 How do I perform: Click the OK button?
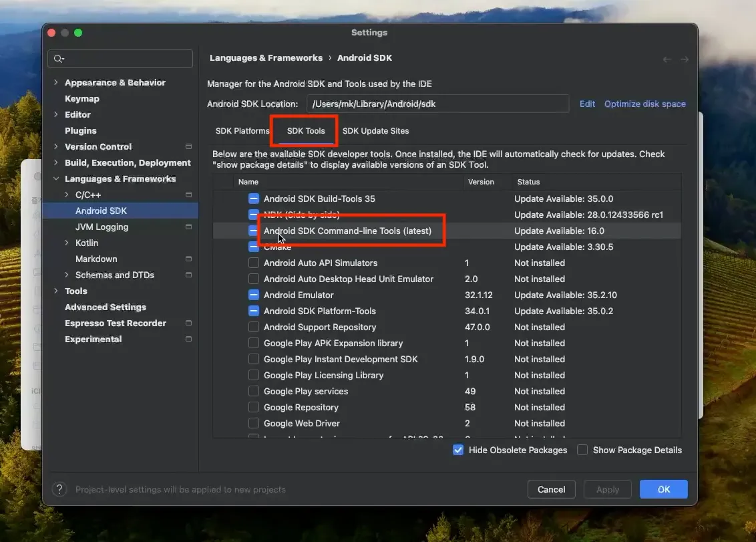pos(663,489)
